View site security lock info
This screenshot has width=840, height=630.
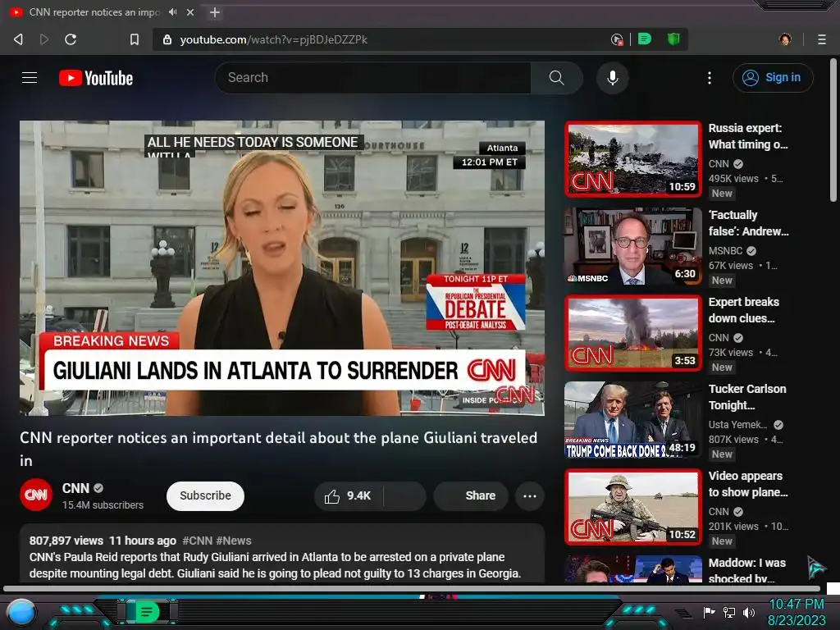coord(167,39)
